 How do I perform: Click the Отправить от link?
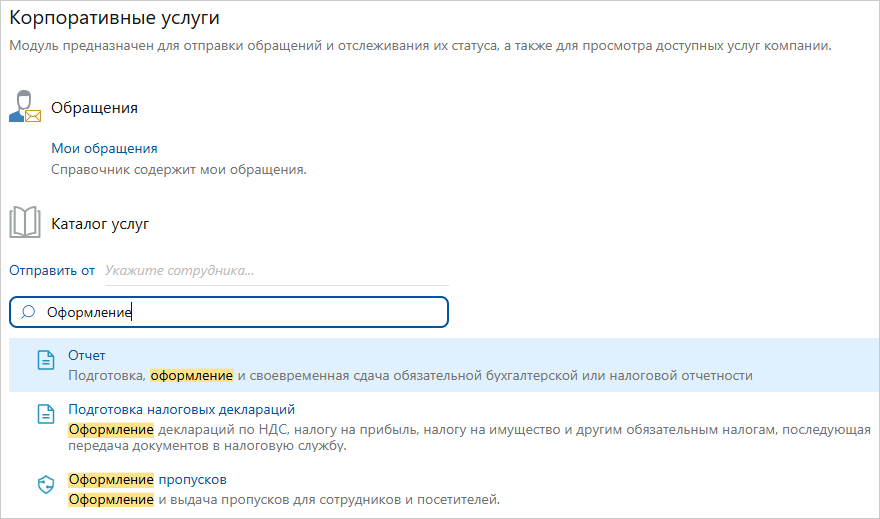point(52,270)
